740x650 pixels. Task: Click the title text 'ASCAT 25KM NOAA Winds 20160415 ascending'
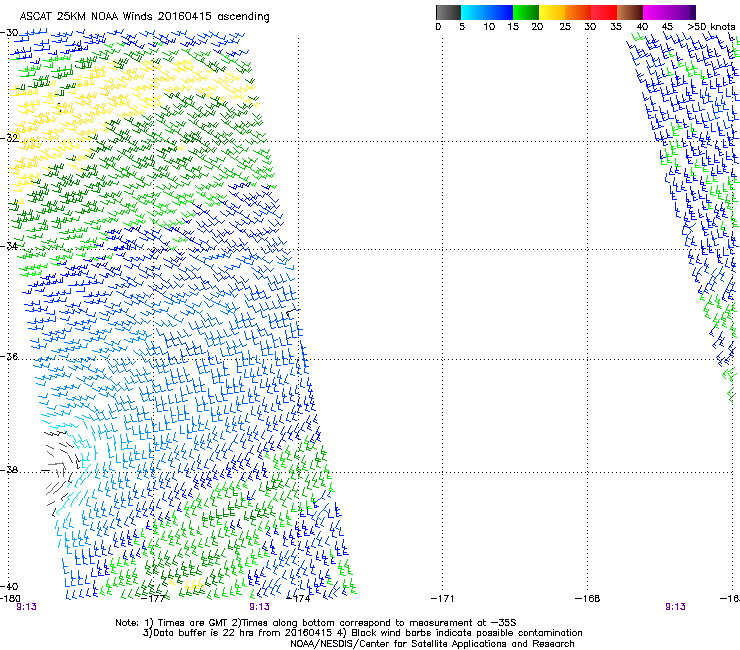(x=144, y=17)
